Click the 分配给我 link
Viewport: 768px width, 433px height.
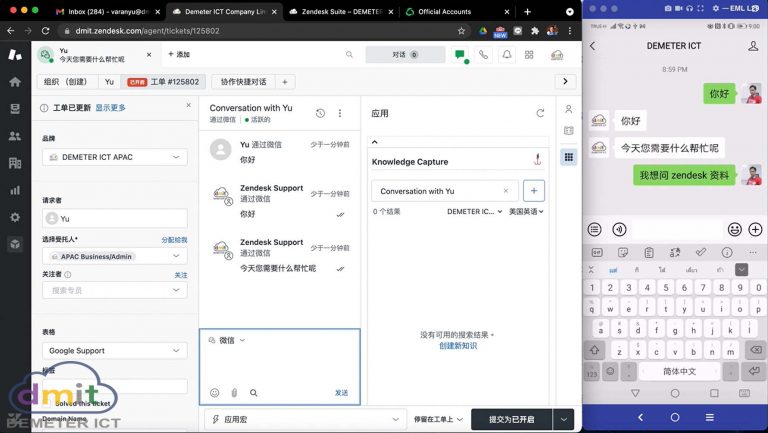tap(174, 240)
